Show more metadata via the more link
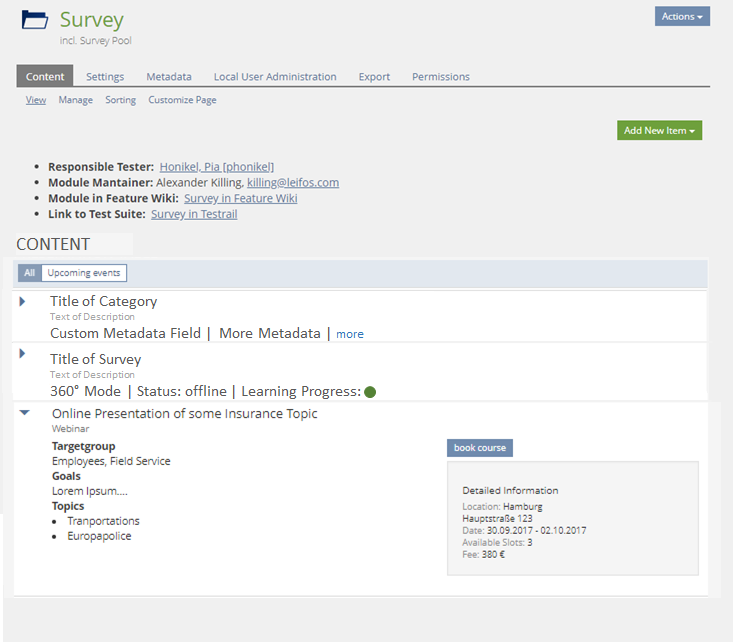 [x=350, y=334]
